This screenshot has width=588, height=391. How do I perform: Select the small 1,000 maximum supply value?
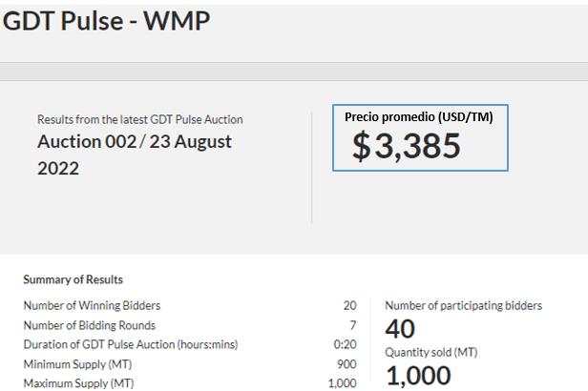tap(342, 383)
